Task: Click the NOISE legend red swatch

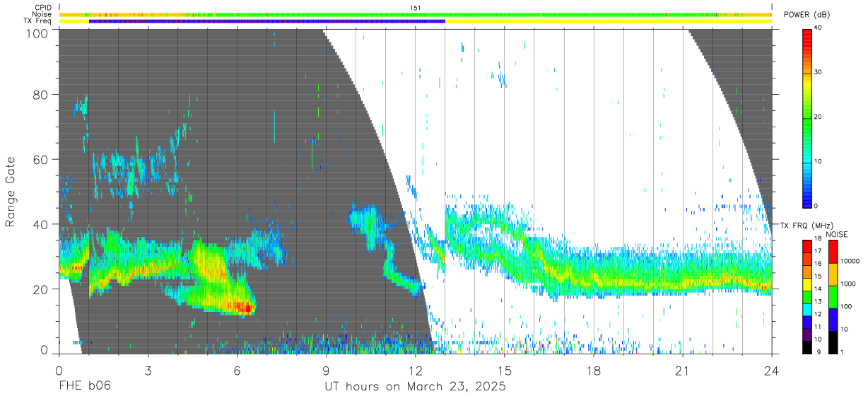Action: tap(833, 251)
